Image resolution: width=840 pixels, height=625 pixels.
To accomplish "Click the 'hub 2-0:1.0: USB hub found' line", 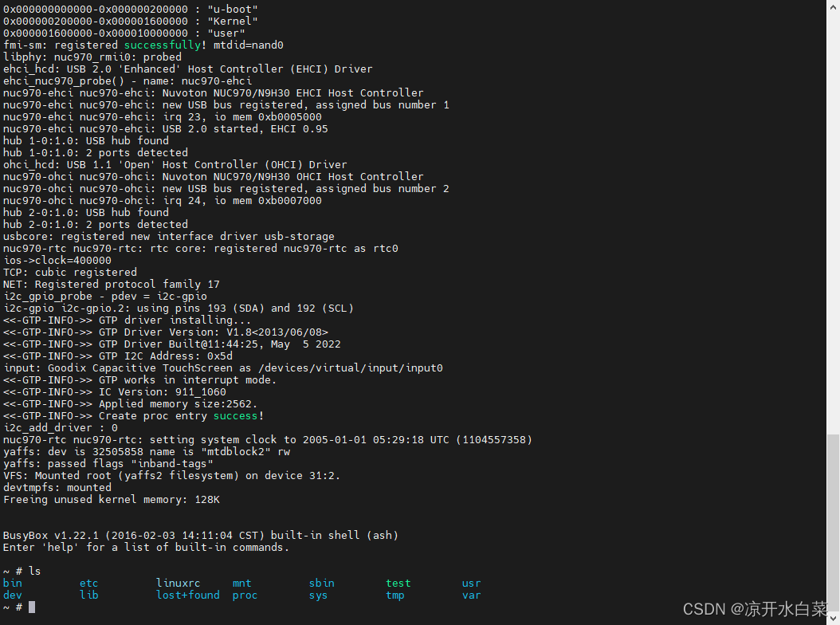I will (x=86, y=212).
